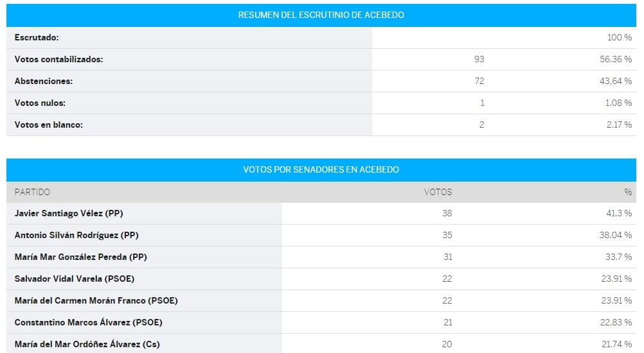Click Salvador Vidal Varela (PSOE)

[x=75, y=279]
